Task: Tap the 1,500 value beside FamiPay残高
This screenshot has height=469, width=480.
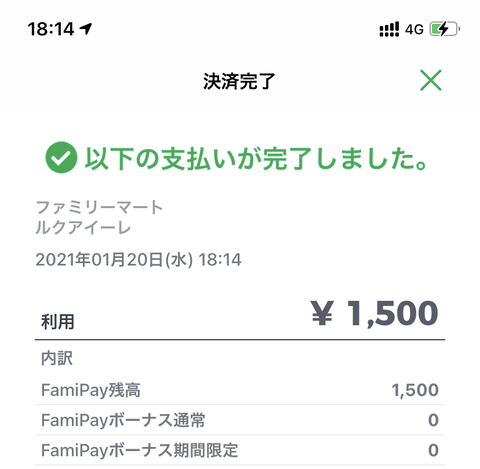Action: (415, 390)
